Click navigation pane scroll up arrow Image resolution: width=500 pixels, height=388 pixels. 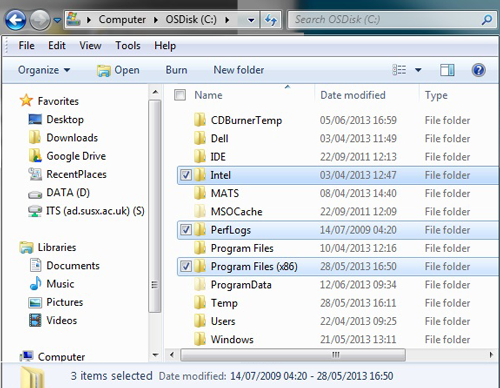[x=155, y=92]
